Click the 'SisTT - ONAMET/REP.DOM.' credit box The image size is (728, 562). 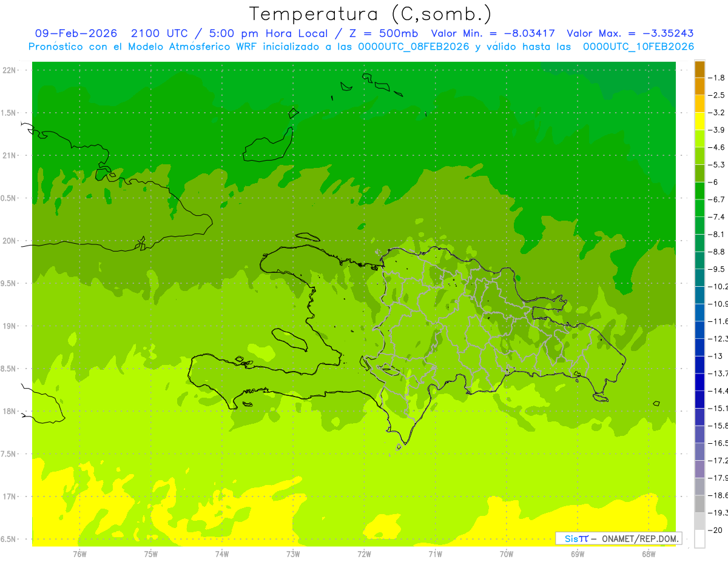618,538
